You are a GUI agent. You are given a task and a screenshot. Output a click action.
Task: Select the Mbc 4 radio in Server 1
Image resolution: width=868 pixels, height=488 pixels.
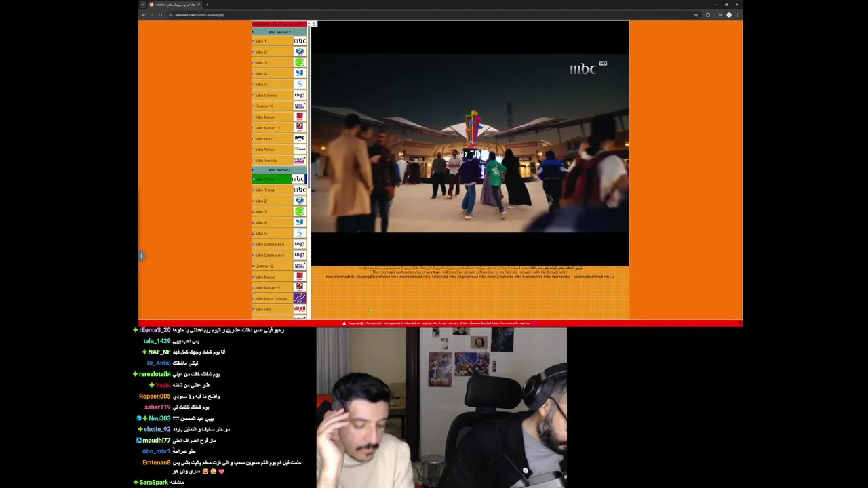click(x=254, y=74)
